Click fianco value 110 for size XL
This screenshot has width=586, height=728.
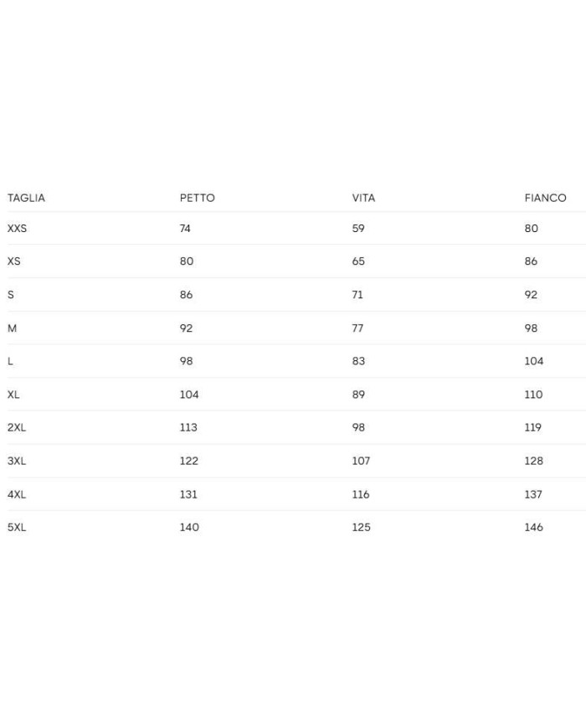click(x=533, y=395)
